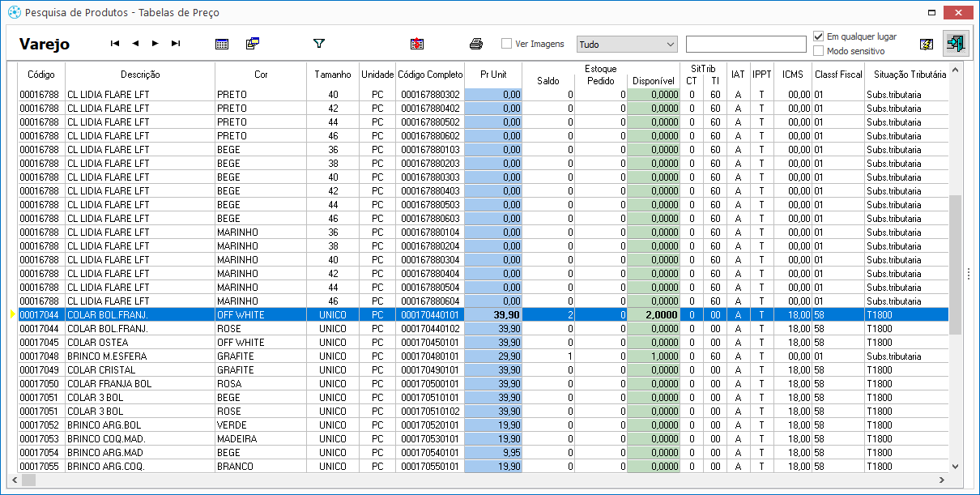Click the next record arrow
980x495 pixels.
click(x=156, y=44)
